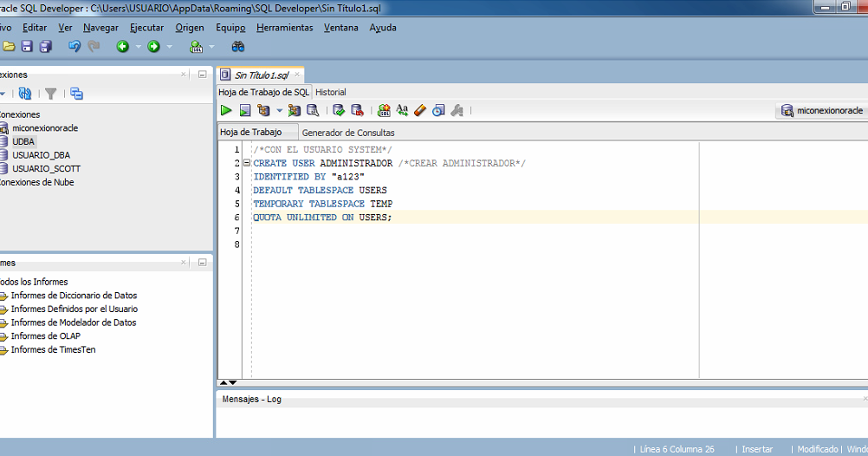The width and height of the screenshot is (868, 456).
Task: Open Ventana menu
Action: (x=341, y=27)
